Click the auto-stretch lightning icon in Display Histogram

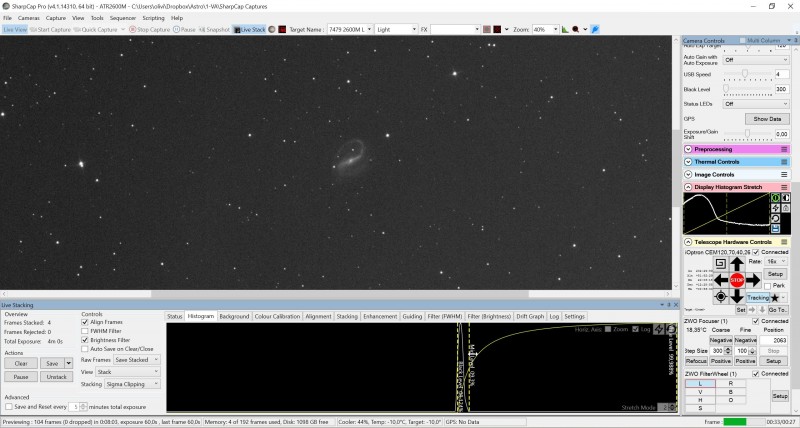coord(776,208)
